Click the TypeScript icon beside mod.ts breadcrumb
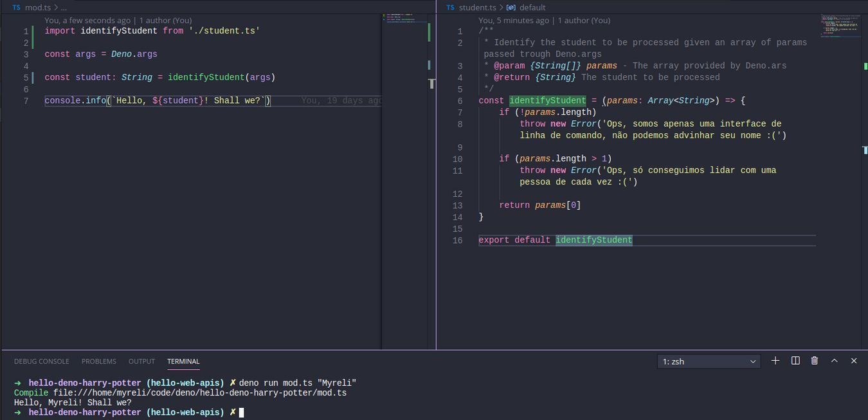The width and height of the screenshot is (868, 420). click(x=16, y=8)
